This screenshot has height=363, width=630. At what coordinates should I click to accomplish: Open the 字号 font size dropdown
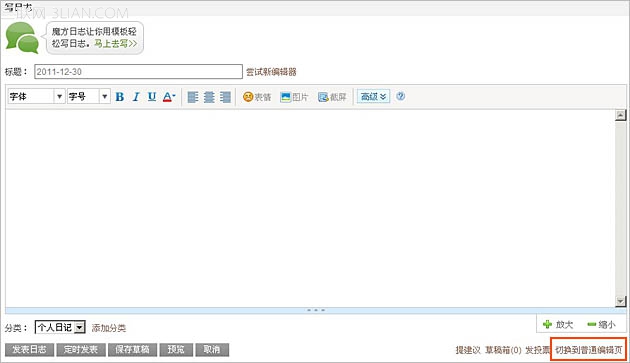click(x=89, y=96)
